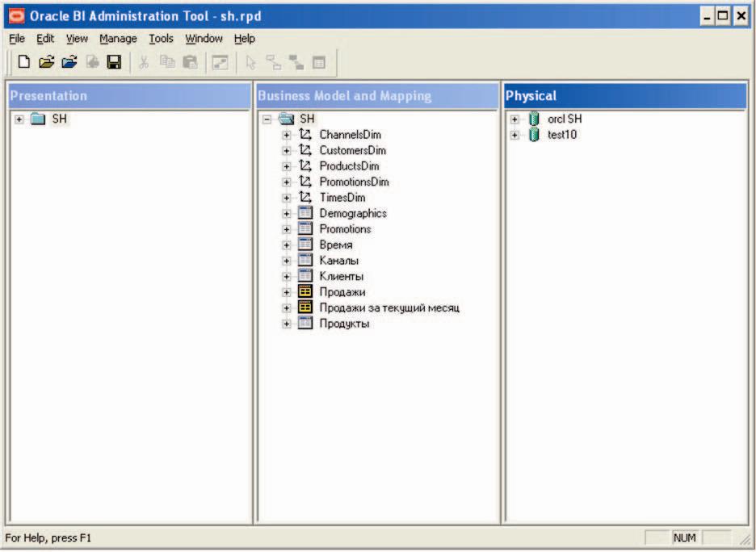The height and width of the screenshot is (552, 756).
Task: Click the ChannelsDim dimension hierarchy icon
Action: [305, 134]
